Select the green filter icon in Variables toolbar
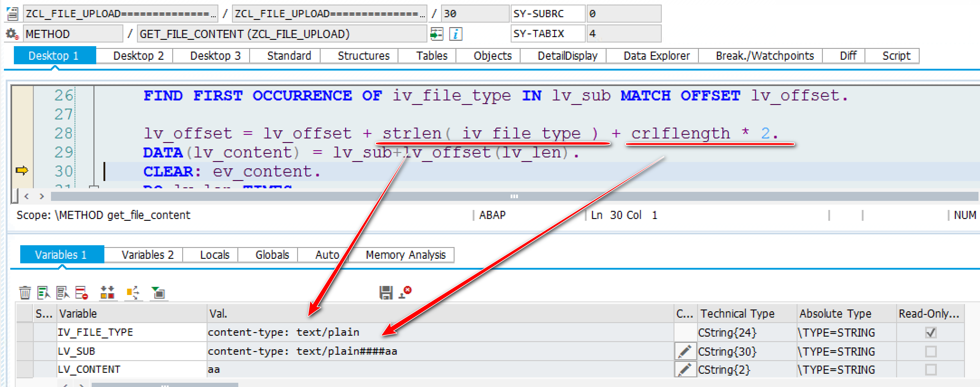980x387 pixels. click(x=159, y=293)
